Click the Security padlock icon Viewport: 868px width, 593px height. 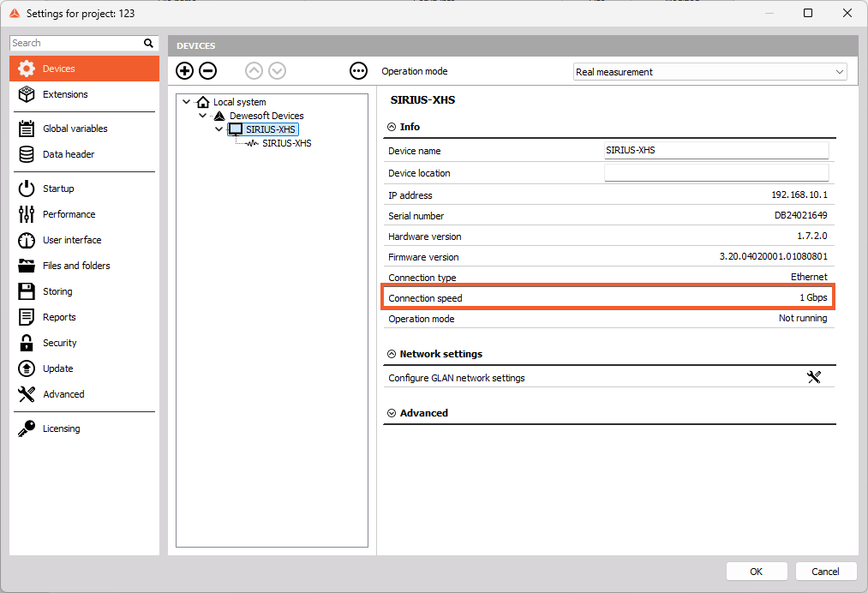coord(26,343)
